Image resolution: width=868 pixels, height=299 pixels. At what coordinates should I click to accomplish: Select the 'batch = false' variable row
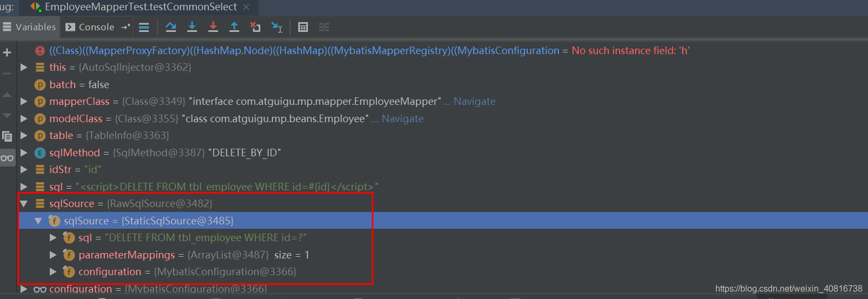(443, 84)
